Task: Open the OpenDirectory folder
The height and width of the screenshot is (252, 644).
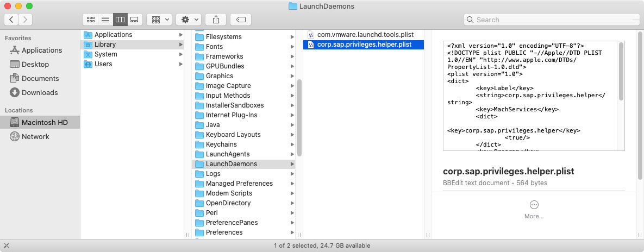Action: pyautogui.click(x=244, y=203)
